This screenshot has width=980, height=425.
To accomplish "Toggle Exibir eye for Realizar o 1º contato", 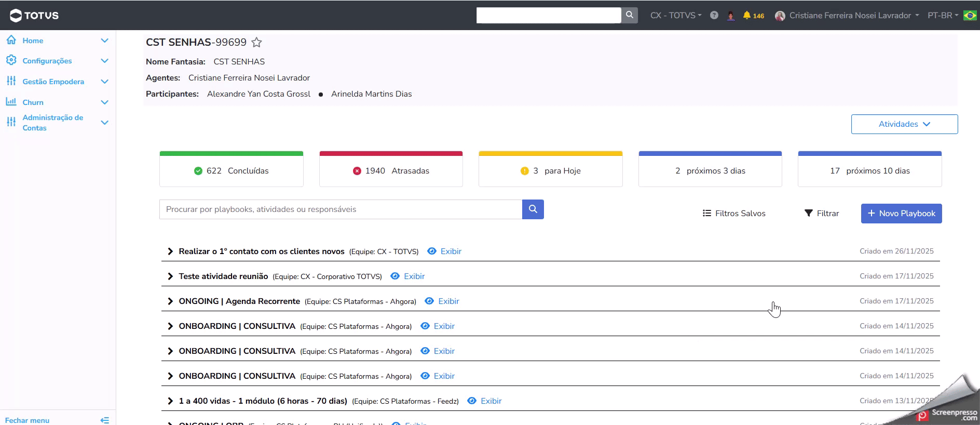I will coord(432,251).
